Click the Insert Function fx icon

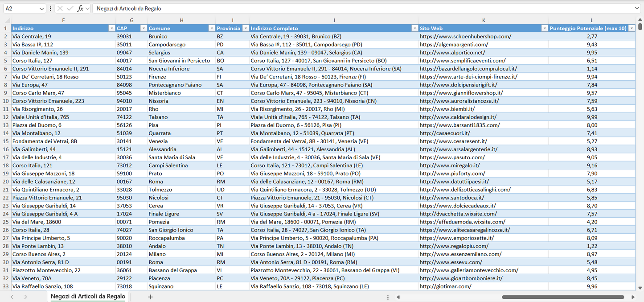(80, 8)
